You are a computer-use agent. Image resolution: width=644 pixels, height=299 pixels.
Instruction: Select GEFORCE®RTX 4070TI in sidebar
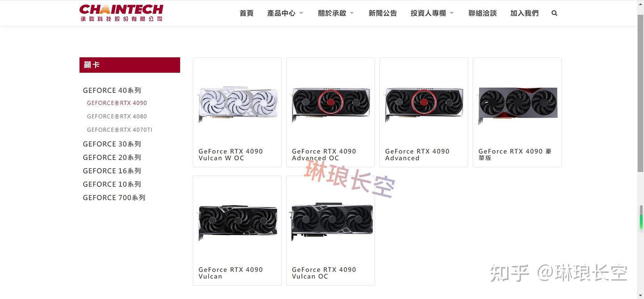coord(119,130)
